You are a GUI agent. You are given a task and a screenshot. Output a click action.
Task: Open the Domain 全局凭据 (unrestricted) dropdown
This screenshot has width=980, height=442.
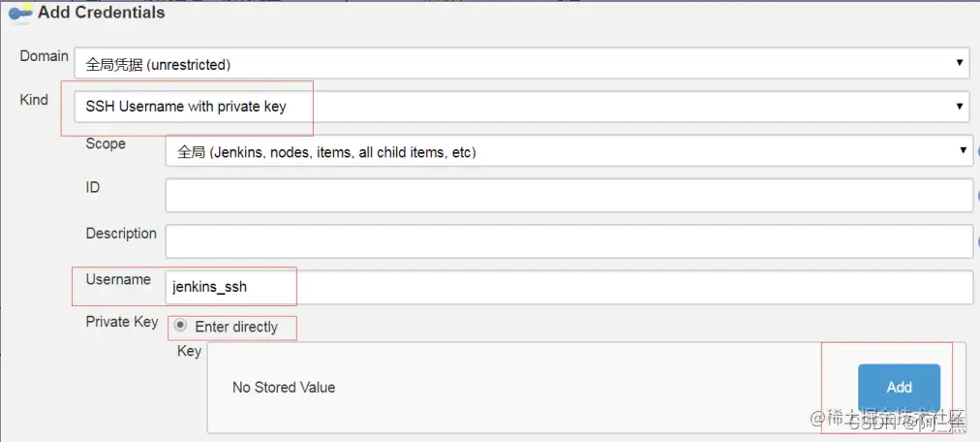[x=523, y=64]
